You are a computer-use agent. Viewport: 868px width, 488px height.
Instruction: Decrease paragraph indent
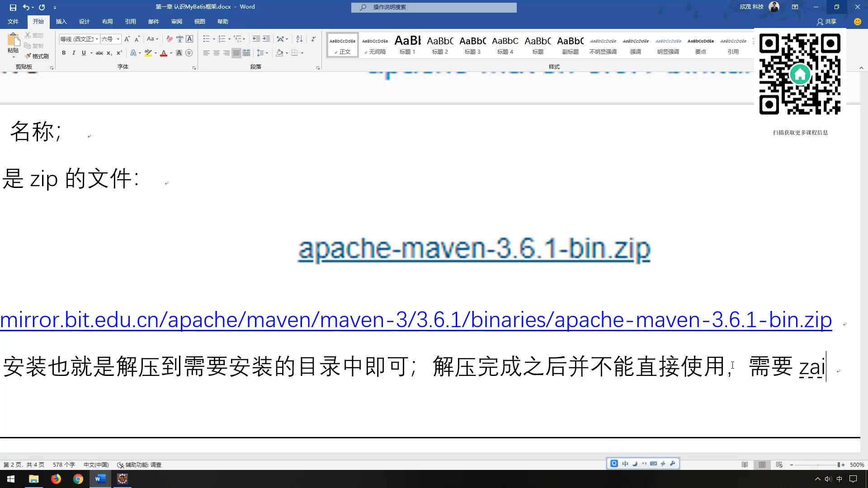(256, 39)
